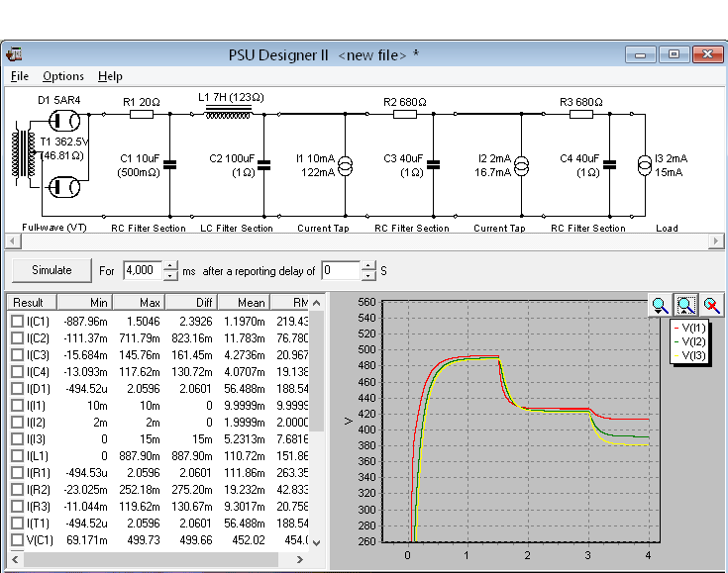The image size is (728, 573).
Task: Click the 'Load' section label
Action: pos(667,228)
